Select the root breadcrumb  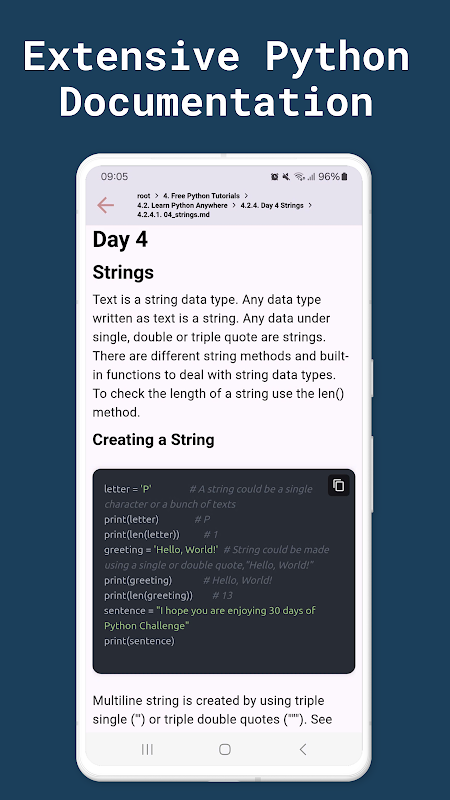click(144, 195)
